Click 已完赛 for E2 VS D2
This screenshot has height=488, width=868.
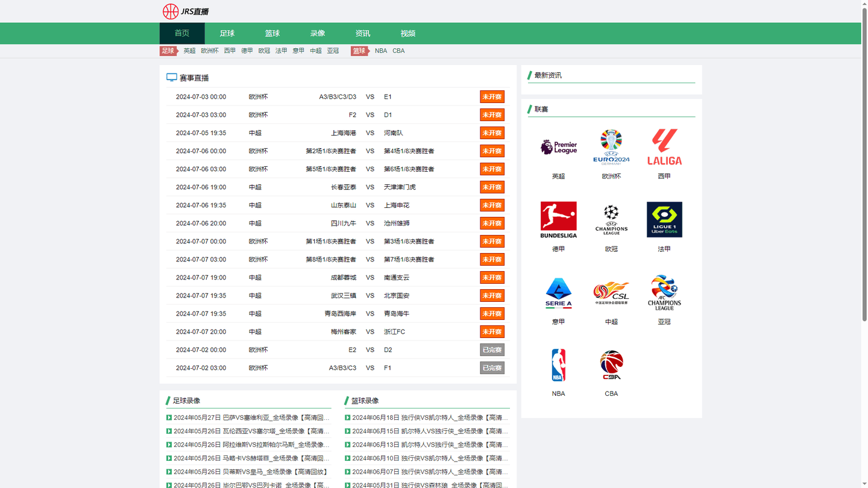pyautogui.click(x=492, y=350)
